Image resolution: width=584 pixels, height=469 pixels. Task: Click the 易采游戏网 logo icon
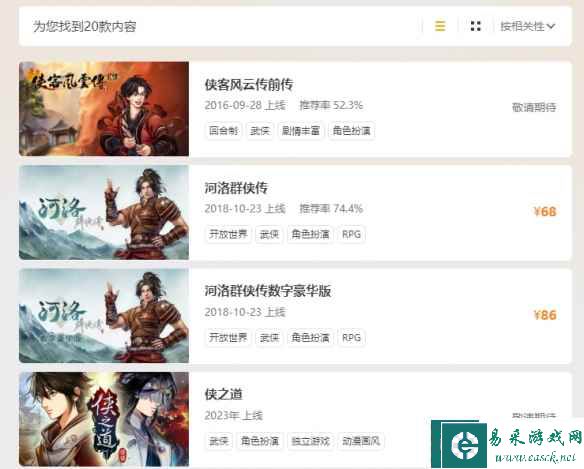pyautogui.click(x=464, y=444)
